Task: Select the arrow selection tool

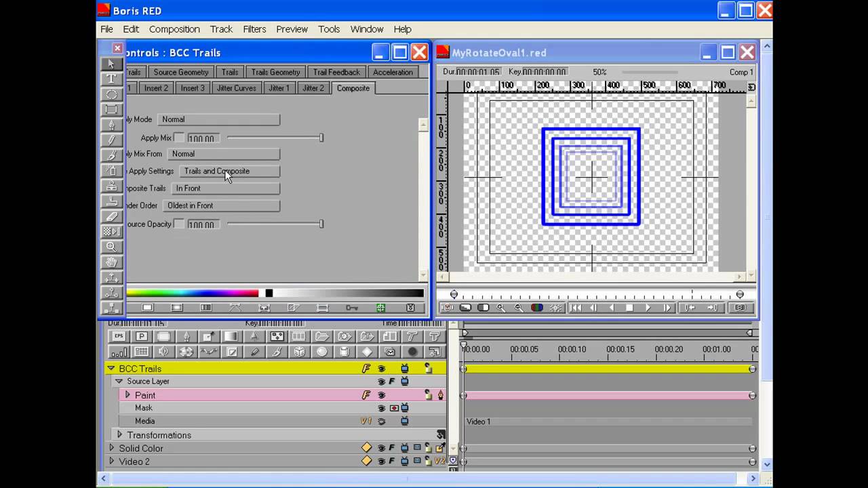Action: pyautogui.click(x=111, y=64)
